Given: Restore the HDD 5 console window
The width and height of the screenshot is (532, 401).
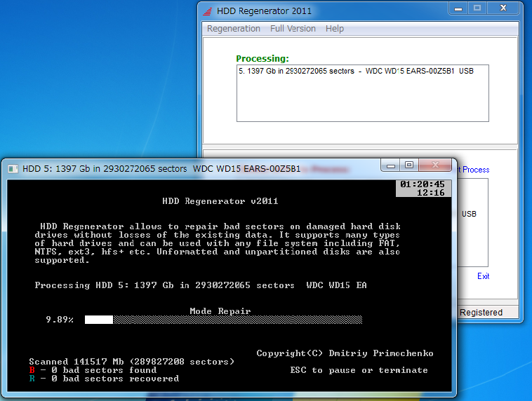Looking at the screenshot, I should tap(409, 165).
